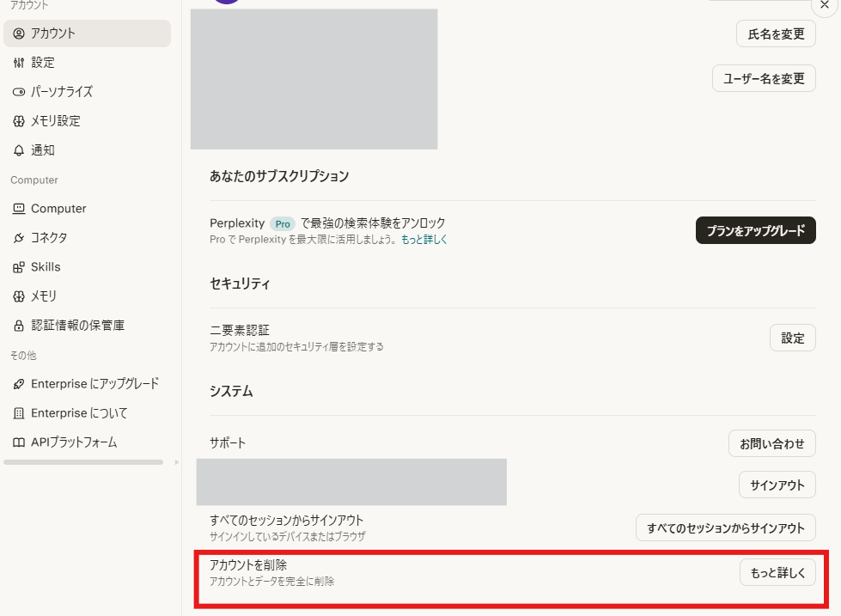Click the その他 section label

pyautogui.click(x=23, y=355)
